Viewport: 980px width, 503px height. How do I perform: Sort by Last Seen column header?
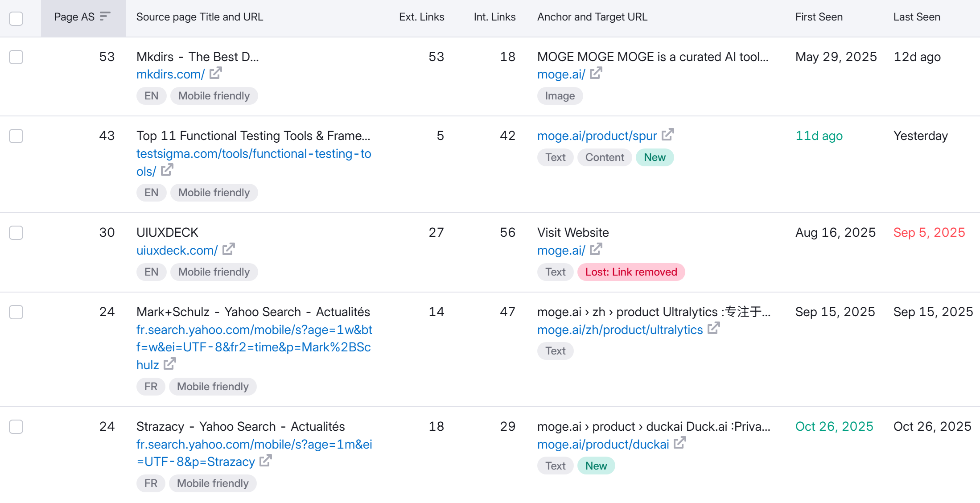click(x=916, y=17)
